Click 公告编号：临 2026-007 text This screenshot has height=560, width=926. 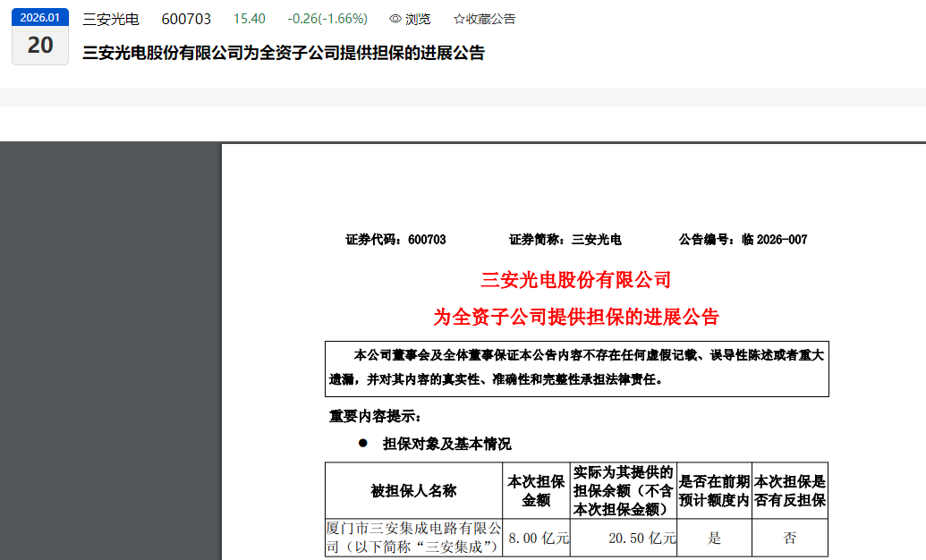coord(743,239)
